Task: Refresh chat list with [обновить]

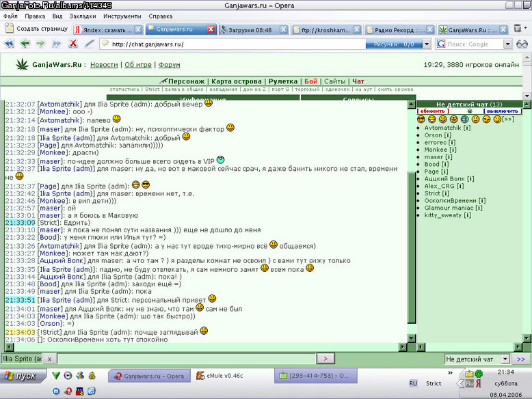Action: coord(433,111)
